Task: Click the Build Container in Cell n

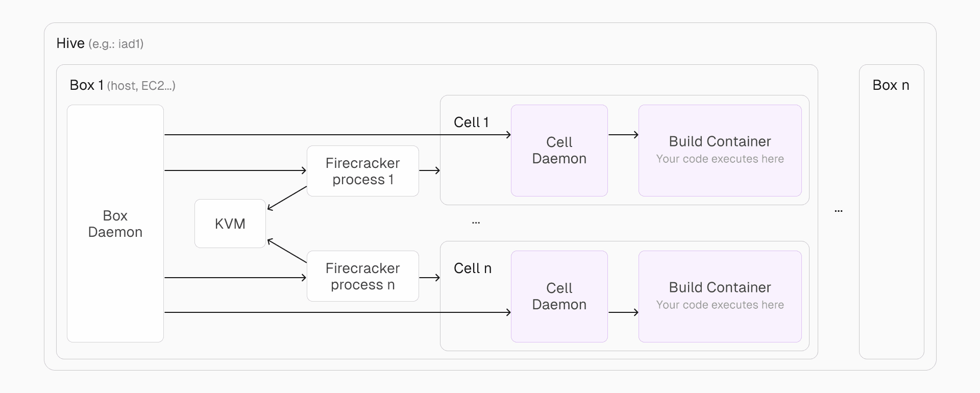Action: 720,297
